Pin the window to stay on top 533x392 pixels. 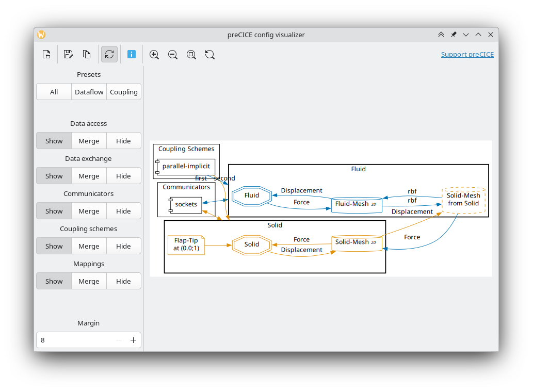tap(453, 34)
